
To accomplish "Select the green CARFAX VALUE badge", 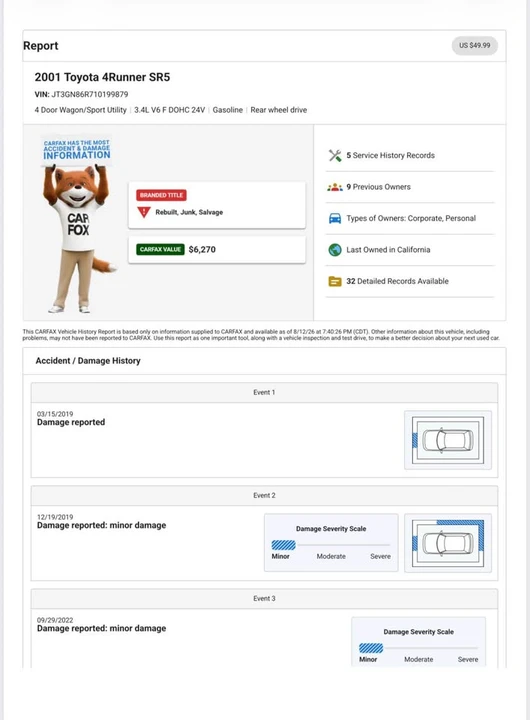I will pyautogui.click(x=160, y=249).
